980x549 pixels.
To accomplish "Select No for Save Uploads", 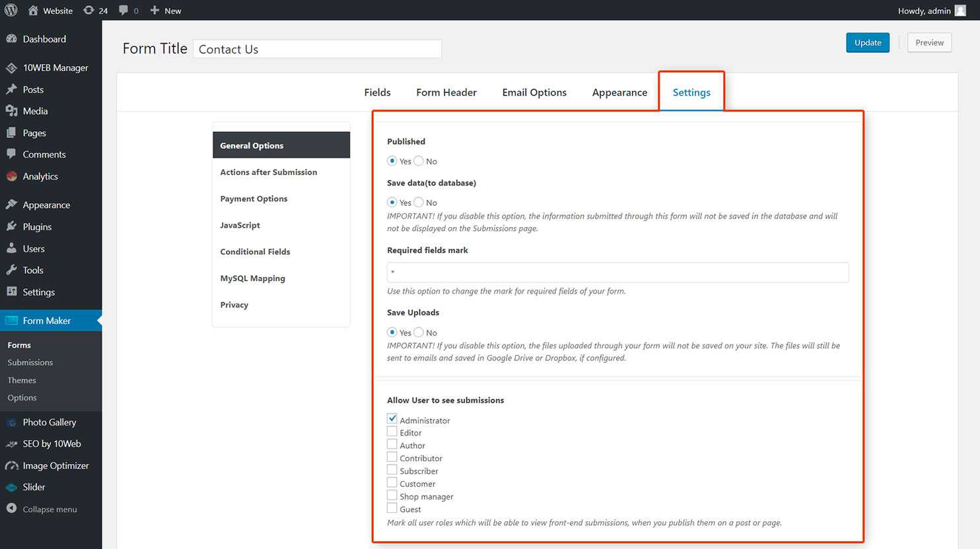I will pyautogui.click(x=419, y=332).
